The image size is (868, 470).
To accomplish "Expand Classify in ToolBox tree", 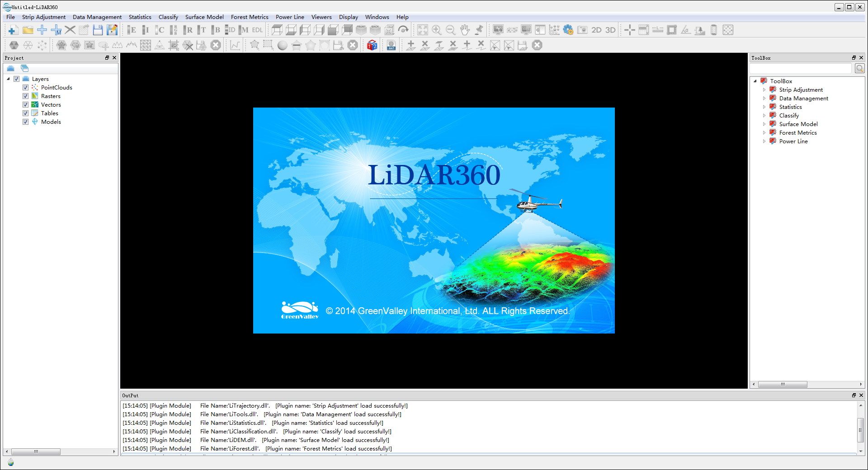I will (x=764, y=116).
